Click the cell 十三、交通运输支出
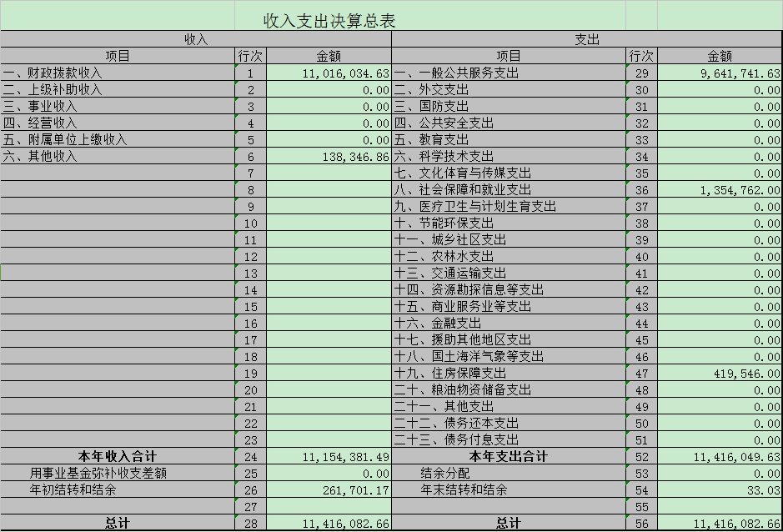Screen dimensions: 783x532 point(509,273)
